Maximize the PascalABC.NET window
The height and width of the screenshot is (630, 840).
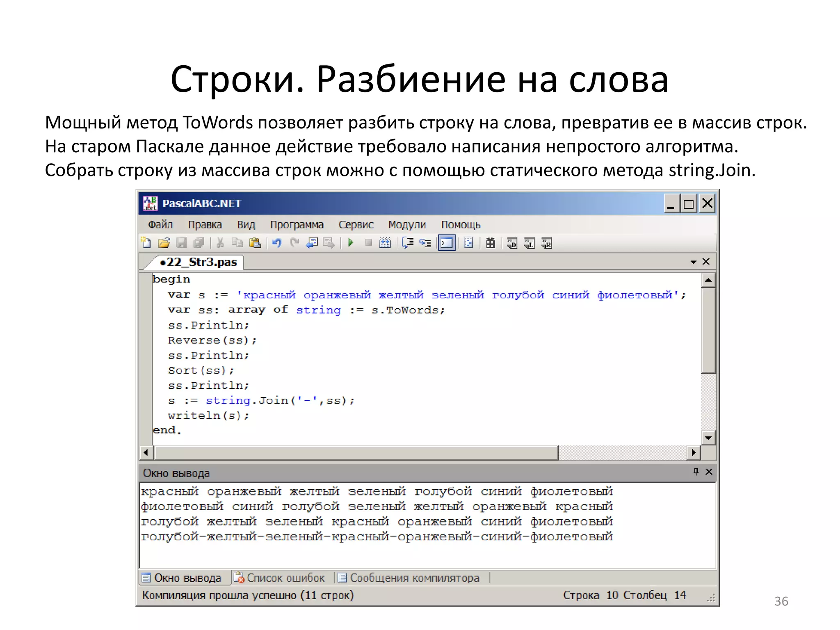tap(689, 203)
